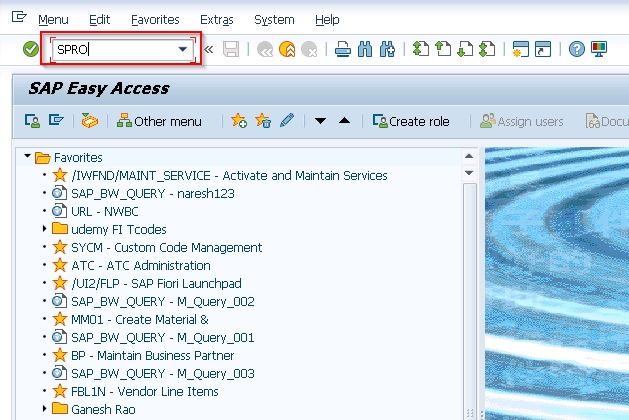
Task: Open the Extras menu
Action: (x=217, y=20)
